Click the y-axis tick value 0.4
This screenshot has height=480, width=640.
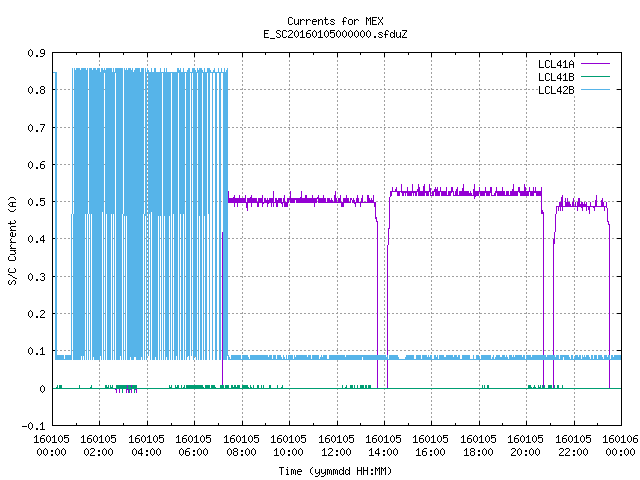36,239
